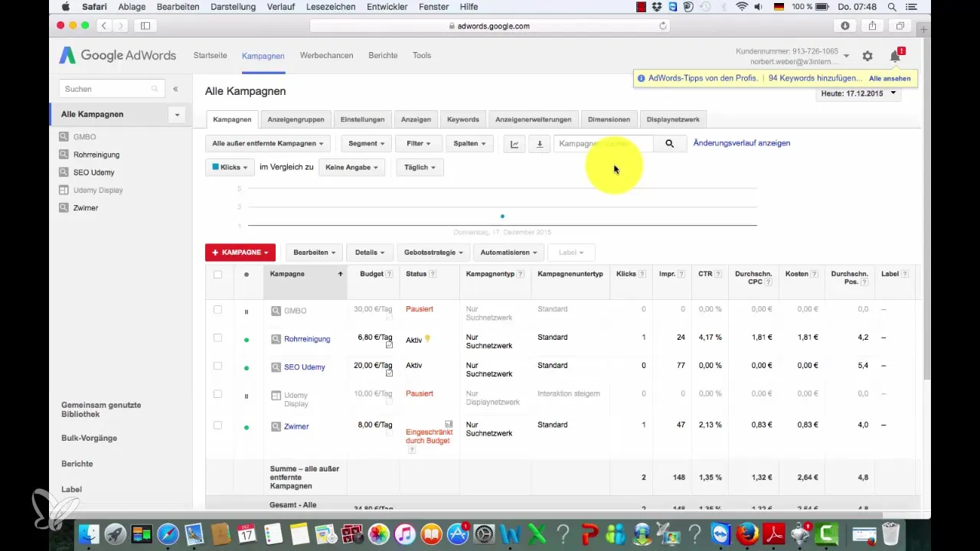This screenshot has width=980, height=551.
Task: Open Werbechancen in the top navigation
Action: click(x=326, y=56)
